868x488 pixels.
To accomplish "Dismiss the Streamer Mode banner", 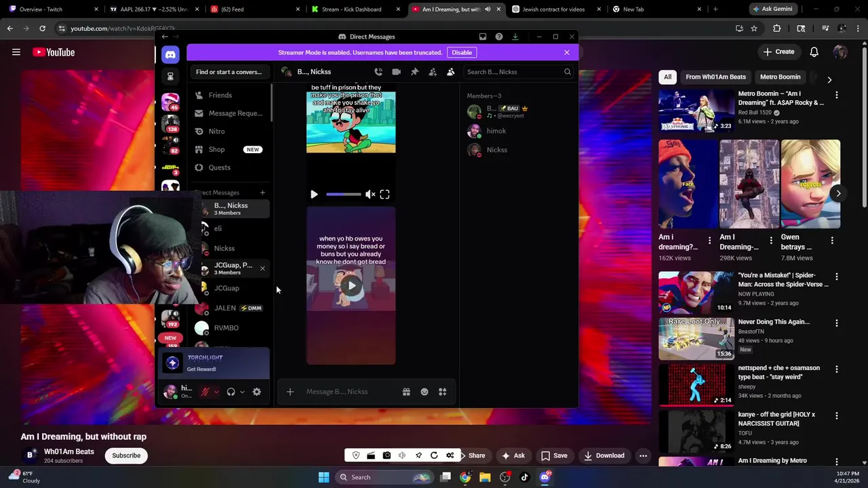I will [567, 52].
